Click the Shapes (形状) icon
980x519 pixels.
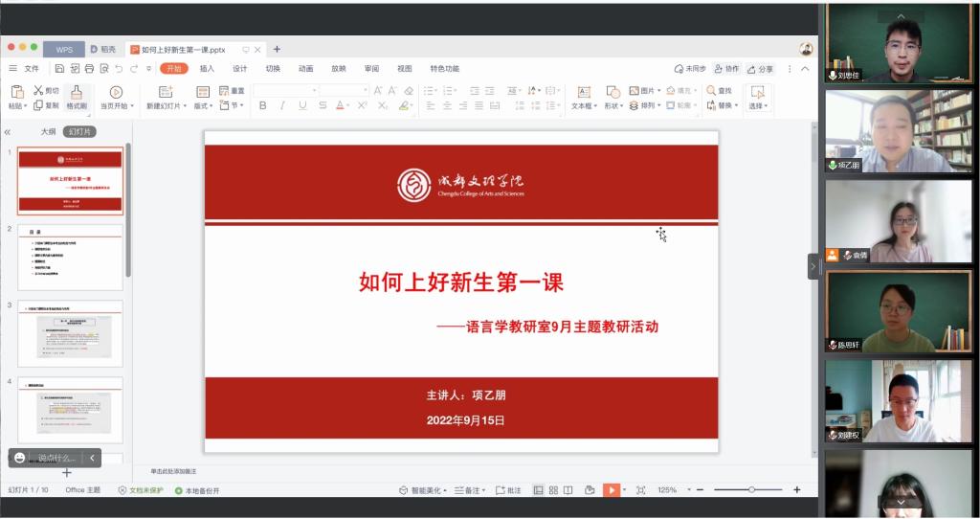coord(612,92)
